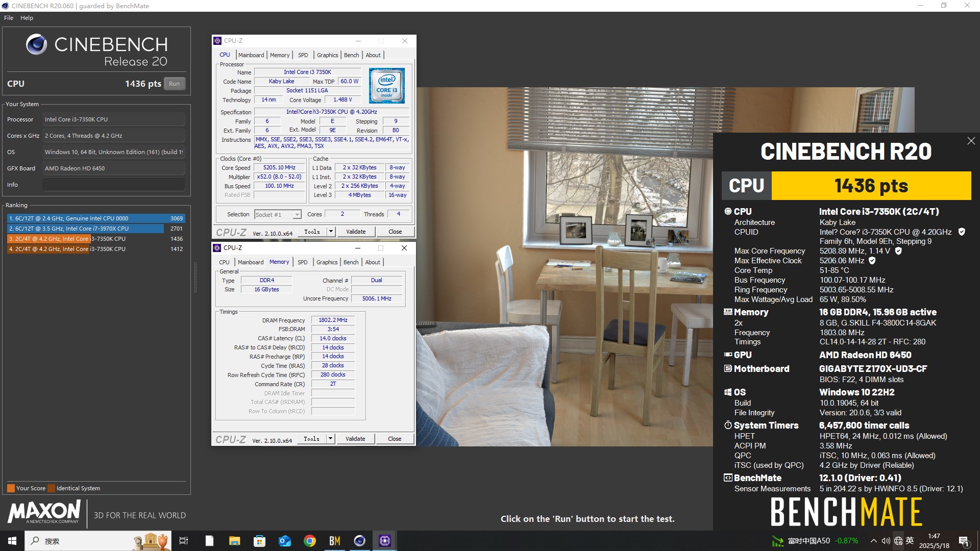The width and height of the screenshot is (980, 551).
Task: Switch to BenchMate in the taskbar
Action: (334, 541)
